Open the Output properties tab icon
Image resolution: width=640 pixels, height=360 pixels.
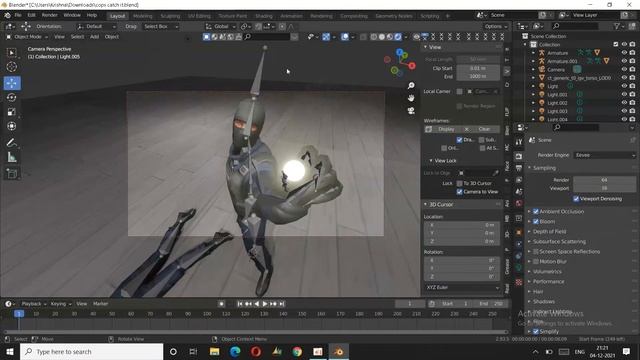pyautogui.click(x=519, y=168)
